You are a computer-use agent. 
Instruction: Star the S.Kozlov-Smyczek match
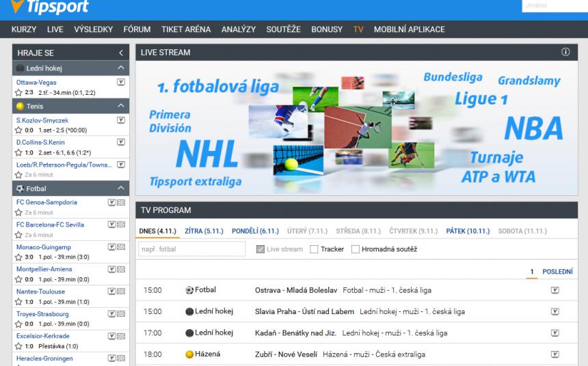pos(18,130)
